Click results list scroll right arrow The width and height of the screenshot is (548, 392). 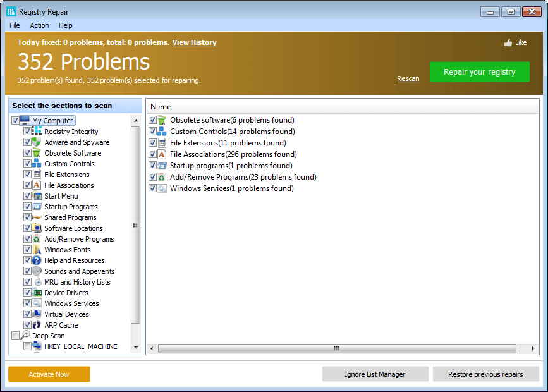click(533, 348)
